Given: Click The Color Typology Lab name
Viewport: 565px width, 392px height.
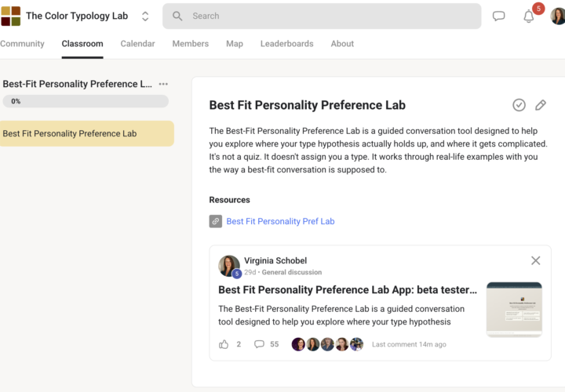Looking at the screenshot, I should [x=77, y=16].
